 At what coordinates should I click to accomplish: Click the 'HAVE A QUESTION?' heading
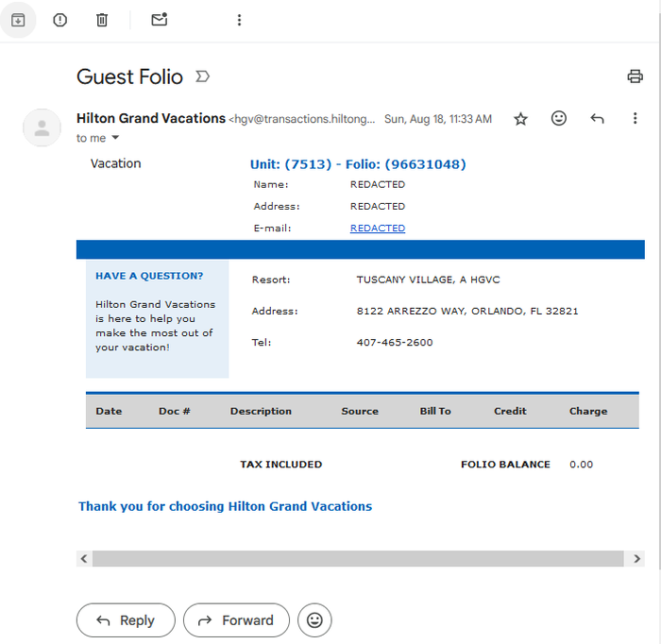(x=149, y=276)
